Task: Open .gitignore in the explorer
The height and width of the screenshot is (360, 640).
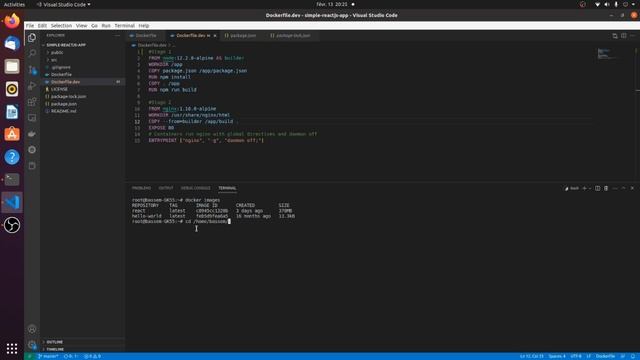Action: point(61,67)
